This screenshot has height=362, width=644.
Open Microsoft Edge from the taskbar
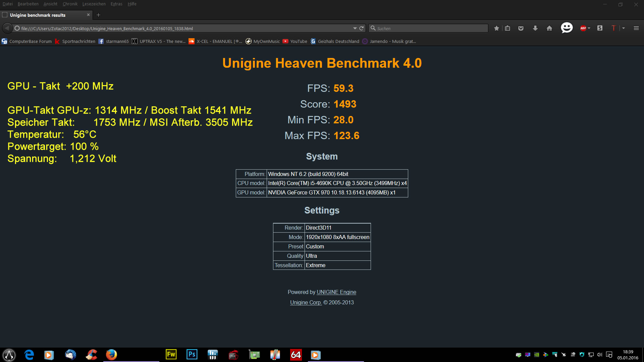click(29, 355)
